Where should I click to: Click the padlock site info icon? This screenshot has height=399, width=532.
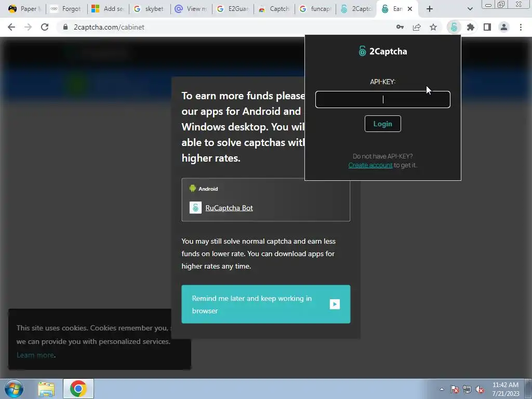[x=65, y=27]
